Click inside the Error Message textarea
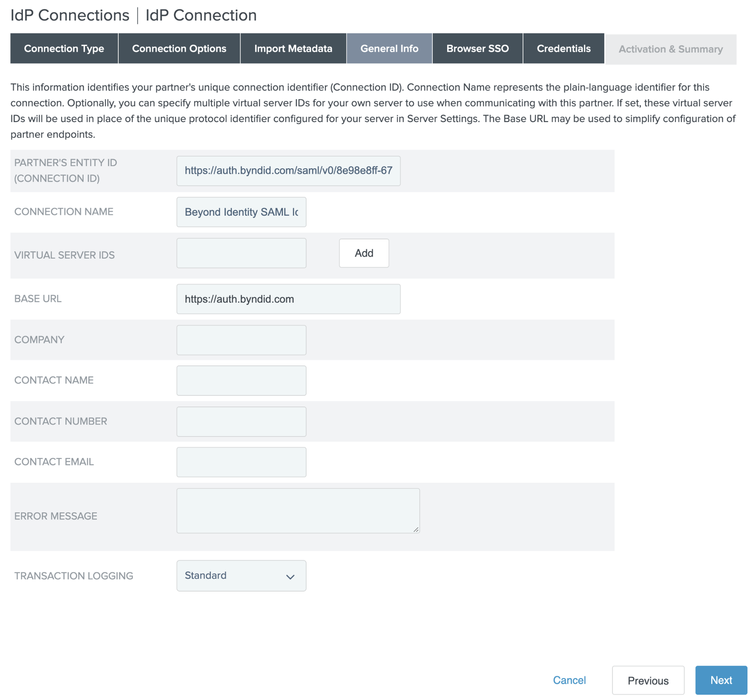This screenshot has height=700, width=755. tap(298, 511)
